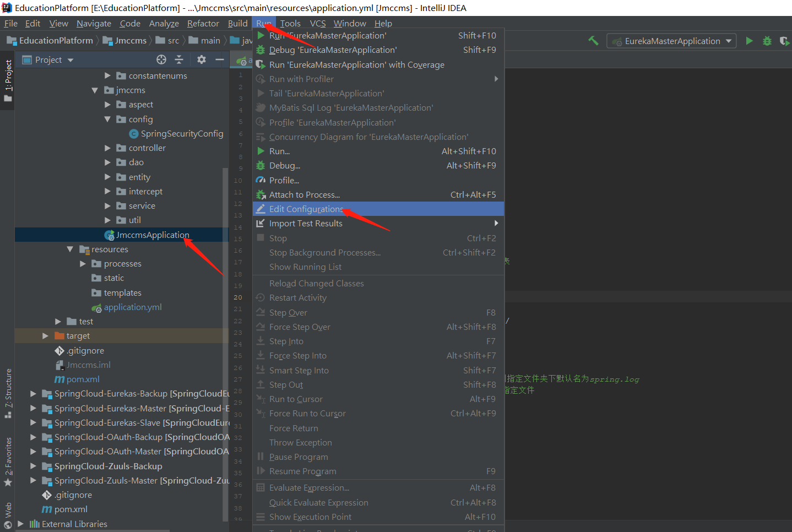Expand the constantenums package
Screen dimensions: 792x532
pos(107,75)
